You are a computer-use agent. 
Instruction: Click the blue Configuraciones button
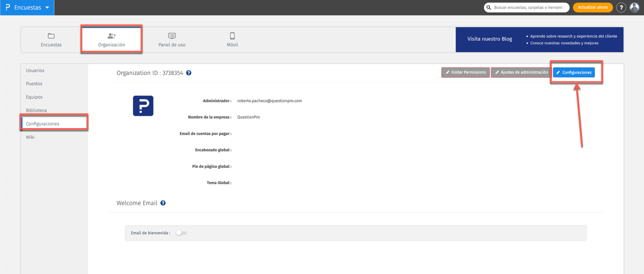(x=574, y=72)
